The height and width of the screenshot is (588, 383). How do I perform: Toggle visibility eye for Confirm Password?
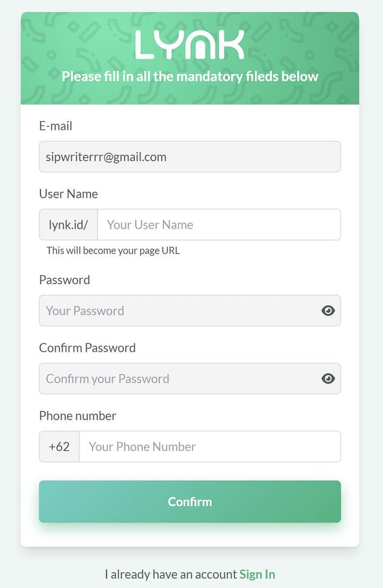point(328,379)
